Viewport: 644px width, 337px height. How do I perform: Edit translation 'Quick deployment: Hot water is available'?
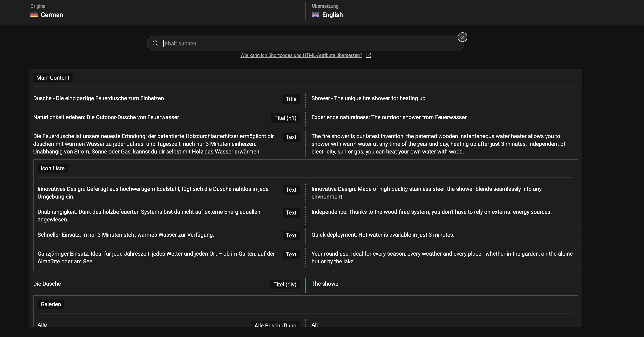tap(383, 235)
